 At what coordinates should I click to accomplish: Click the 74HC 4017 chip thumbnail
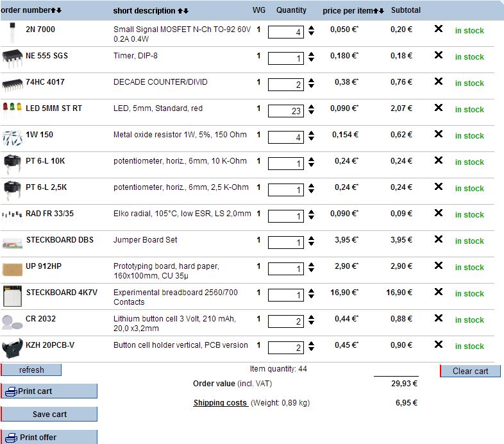(12, 83)
